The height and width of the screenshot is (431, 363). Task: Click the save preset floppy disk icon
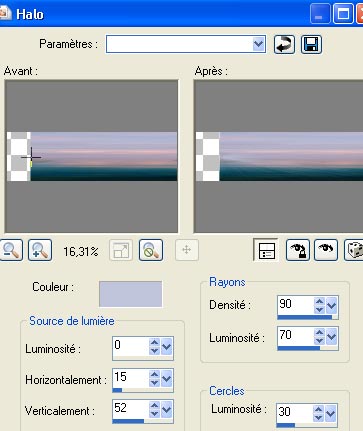pos(311,44)
